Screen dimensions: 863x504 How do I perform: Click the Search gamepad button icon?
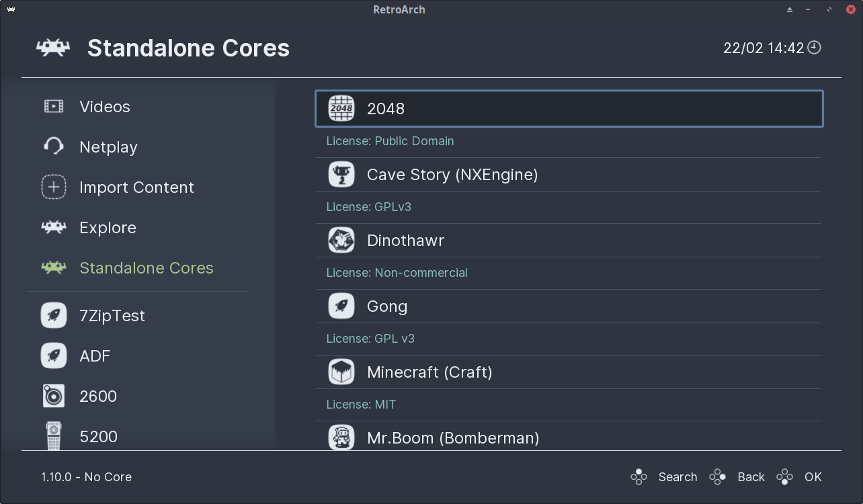[639, 477]
